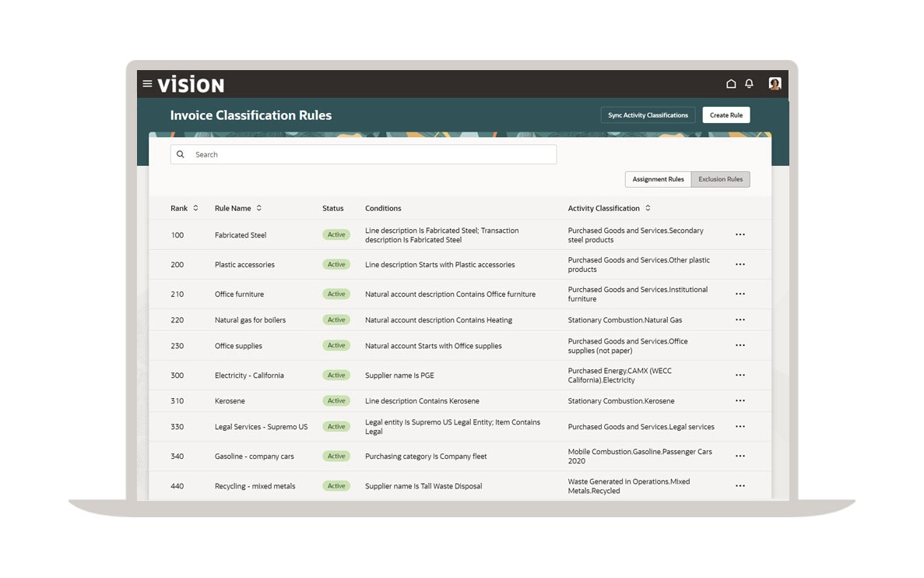Image resolution: width=924 pixels, height=578 pixels.
Task: Click the Home icon in the header
Action: (x=732, y=83)
